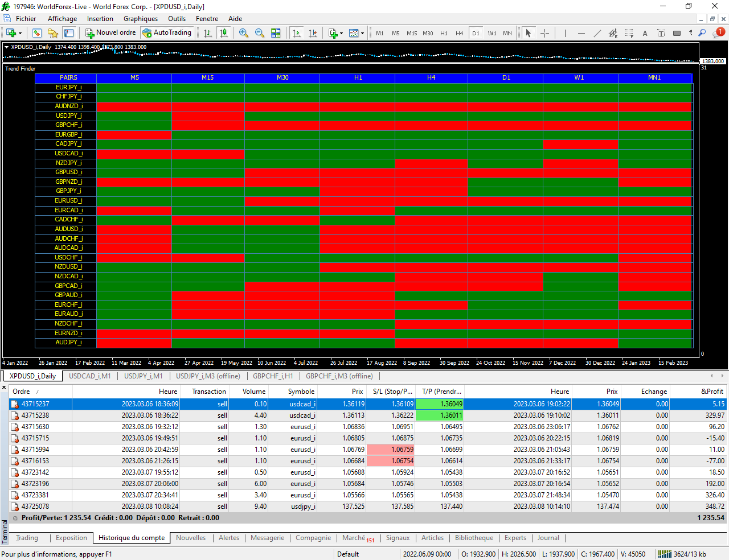Select the MN timeframe button
This screenshot has width=729, height=560.
click(507, 33)
